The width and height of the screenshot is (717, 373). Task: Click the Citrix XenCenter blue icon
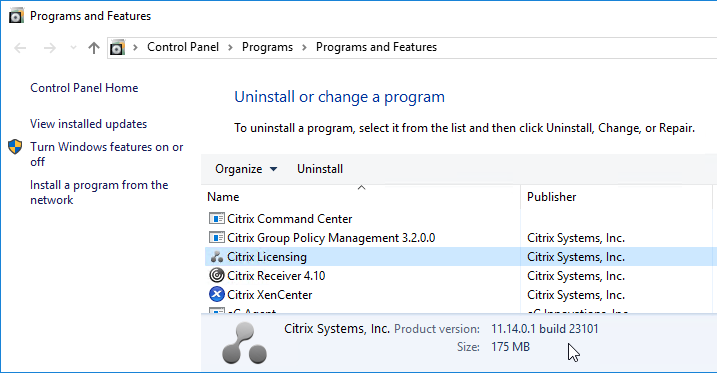[217, 294]
